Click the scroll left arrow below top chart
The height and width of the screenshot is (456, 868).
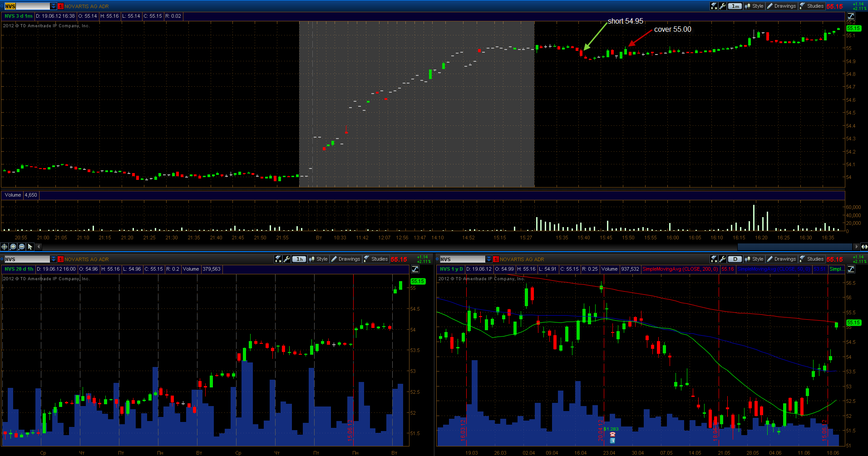[x=39, y=247]
